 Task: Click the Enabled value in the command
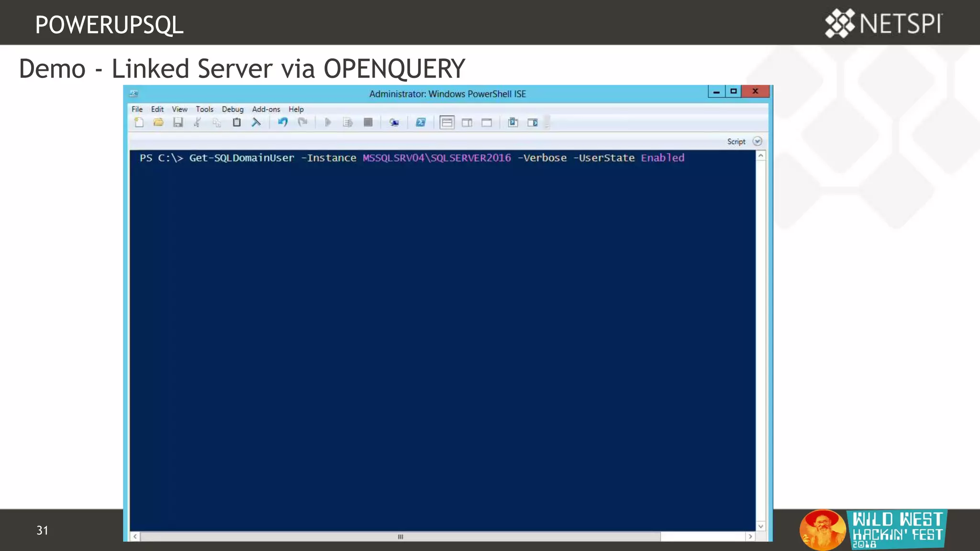point(663,158)
